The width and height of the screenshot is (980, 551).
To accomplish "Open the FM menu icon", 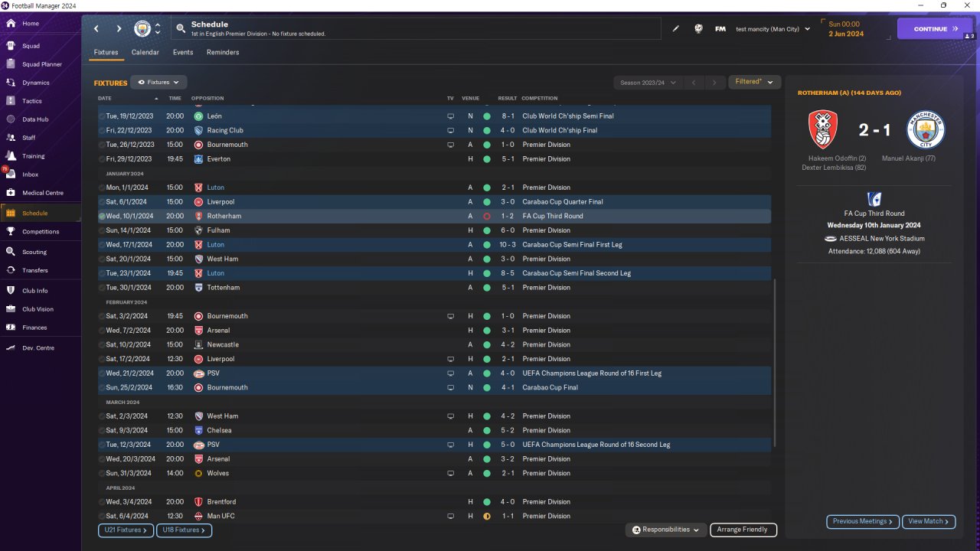I will tap(720, 29).
